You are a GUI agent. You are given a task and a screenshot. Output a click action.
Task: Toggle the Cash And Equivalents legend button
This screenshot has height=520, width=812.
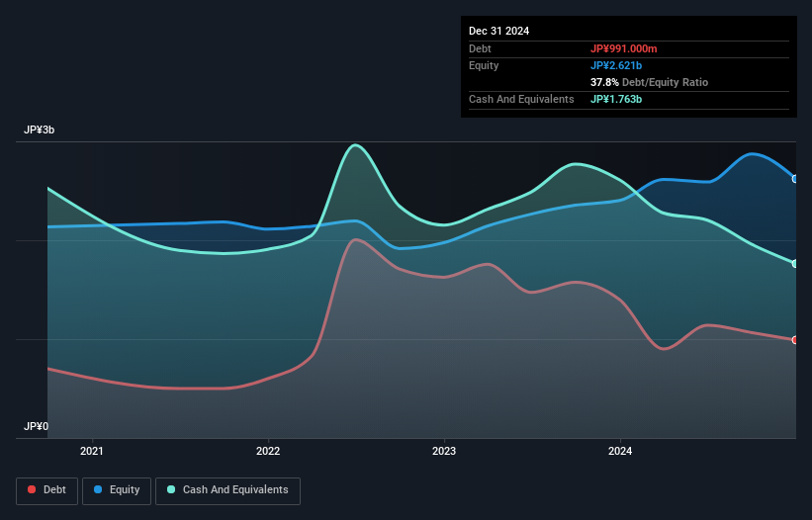click(x=227, y=490)
